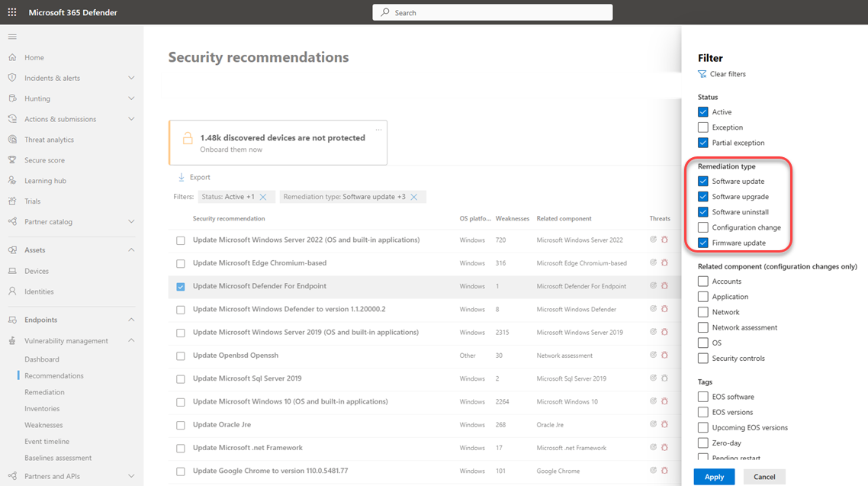Uncheck the Software uninstall checkbox

click(703, 212)
